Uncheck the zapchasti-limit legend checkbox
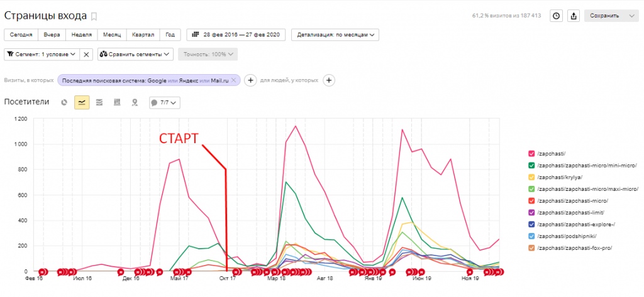This screenshot has width=644, height=297. tap(531, 212)
